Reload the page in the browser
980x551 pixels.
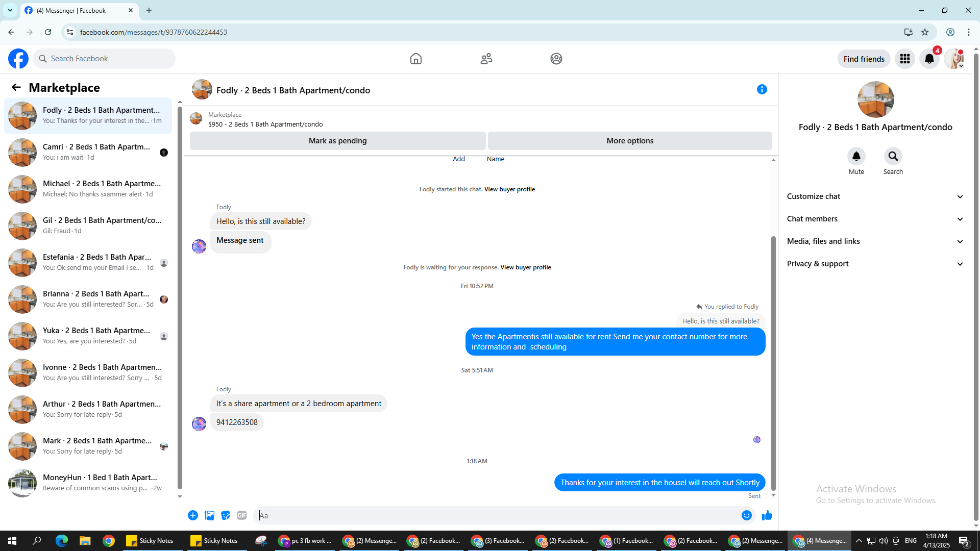(48, 32)
